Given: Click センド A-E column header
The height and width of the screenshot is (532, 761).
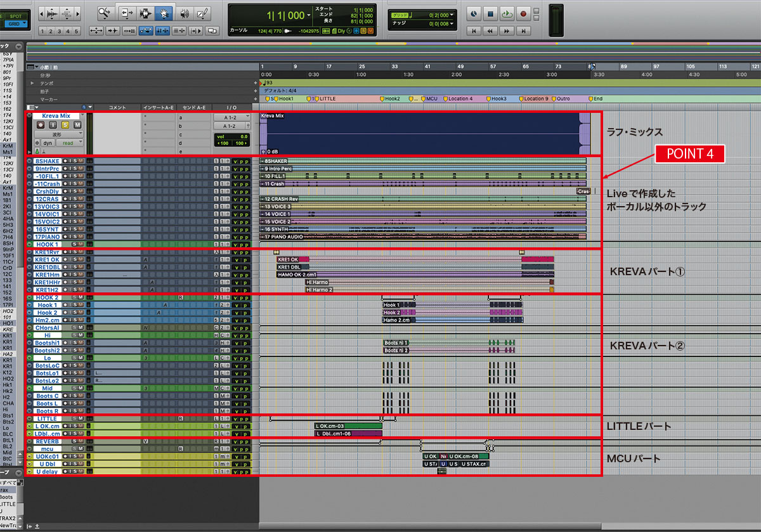Looking at the screenshot, I should (x=195, y=107).
